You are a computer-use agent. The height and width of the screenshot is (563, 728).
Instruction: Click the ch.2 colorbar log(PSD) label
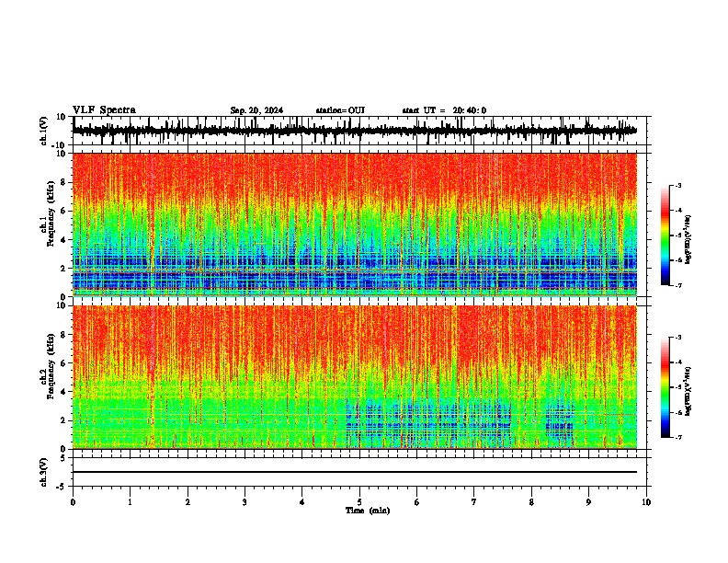point(688,392)
